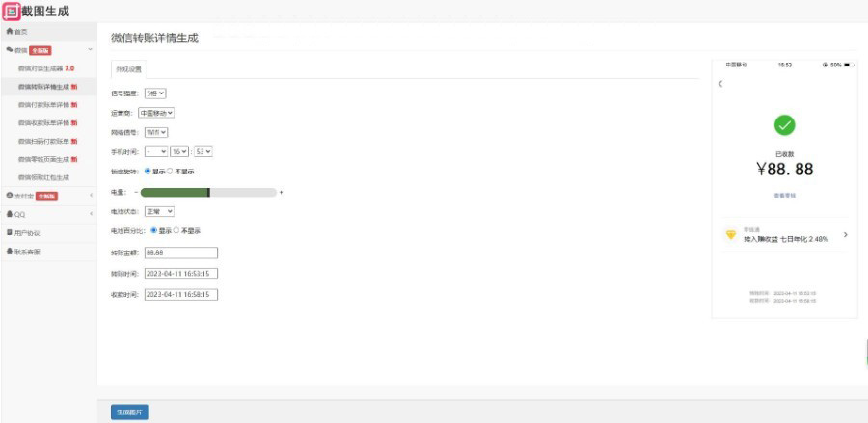868x423 pixels.
Task: Click the 联系客服 icon
Action: pyautogui.click(x=10, y=251)
